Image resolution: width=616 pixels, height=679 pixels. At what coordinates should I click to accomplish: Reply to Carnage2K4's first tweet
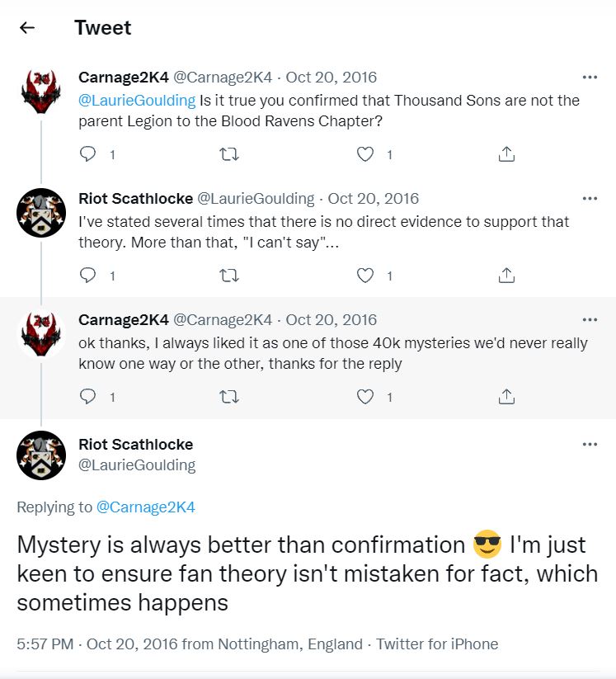(x=89, y=154)
